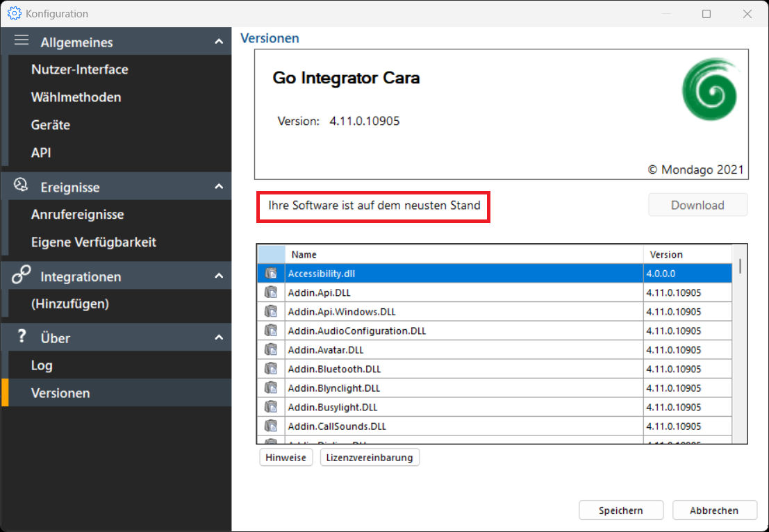Click the chain-link Integrationen icon
The height and width of the screenshot is (532, 769).
click(x=21, y=274)
